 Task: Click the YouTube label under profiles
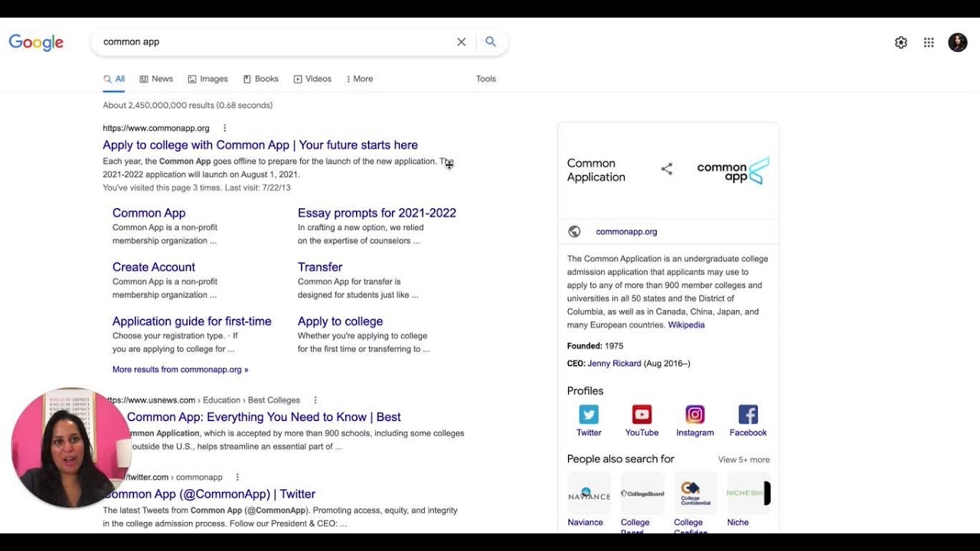tap(642, 433)
